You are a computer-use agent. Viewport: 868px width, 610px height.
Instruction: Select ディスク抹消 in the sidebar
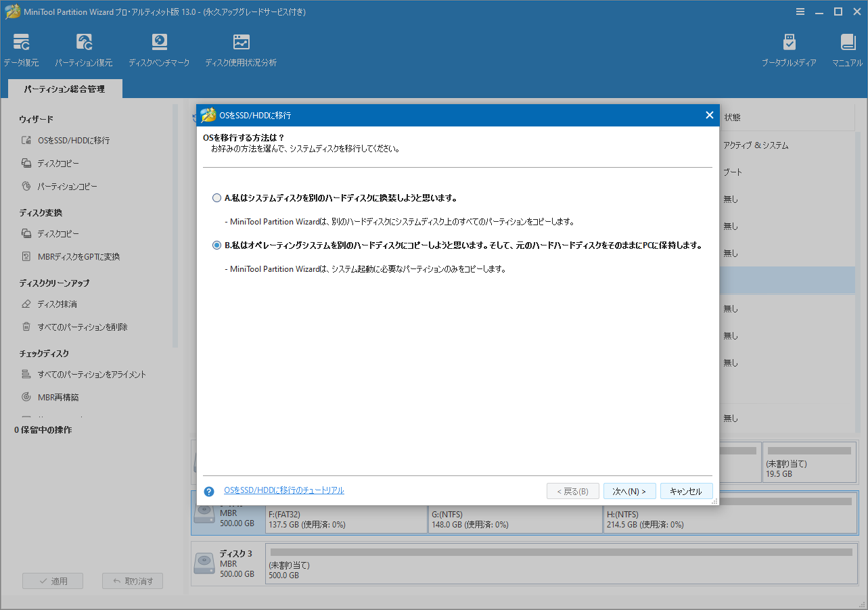[58, 304]
